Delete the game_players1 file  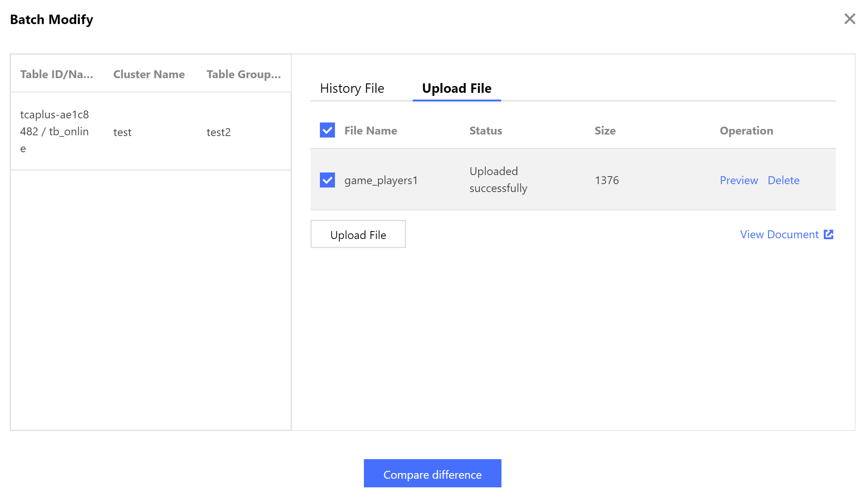pyautogui.click(x=783, y=180)
